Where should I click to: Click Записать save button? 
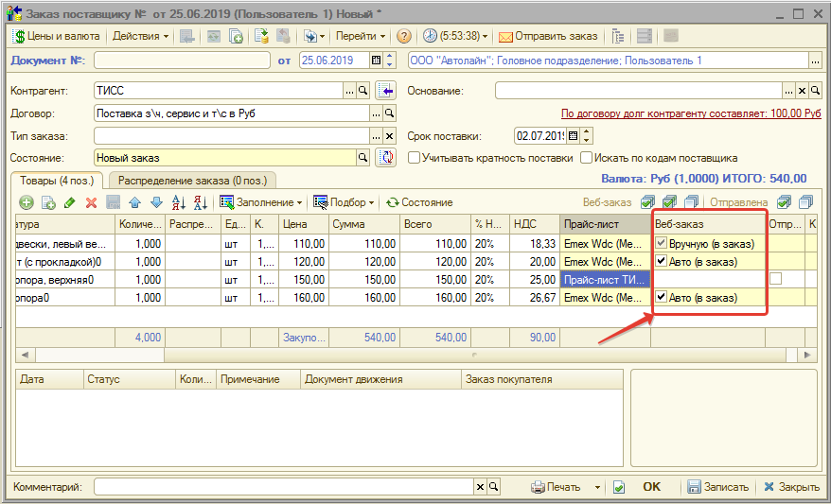tap(718, 487)
